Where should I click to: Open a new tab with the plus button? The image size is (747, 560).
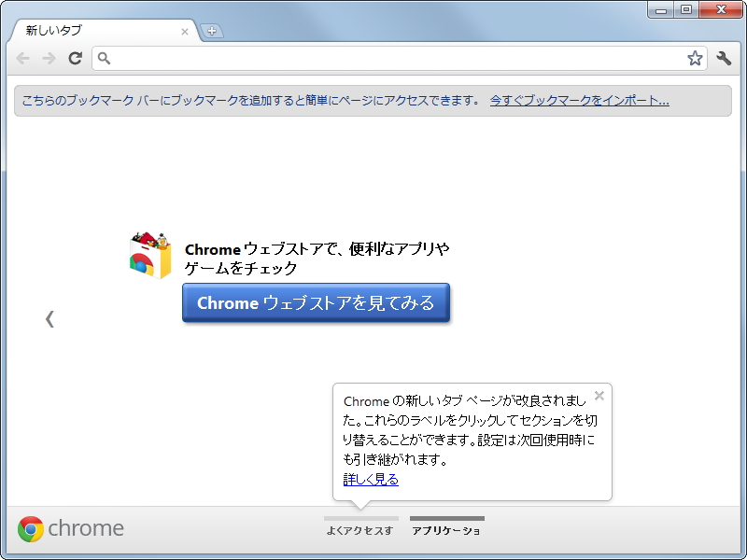213,31
